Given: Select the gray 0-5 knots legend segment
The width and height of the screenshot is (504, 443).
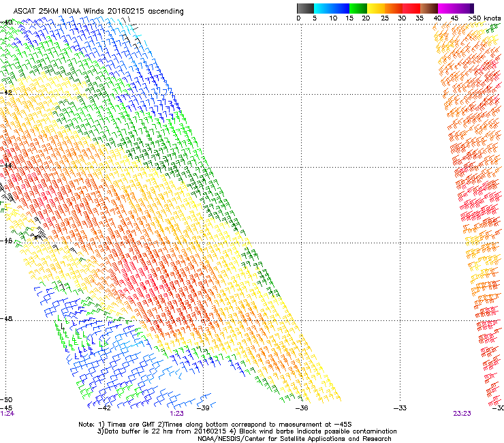Looking at the screenshot, I should (x=305, y=8).
